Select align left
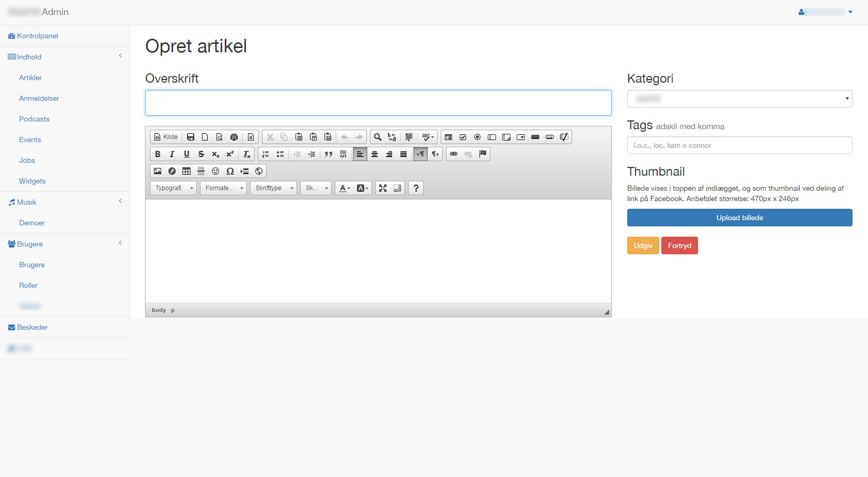 (360, 154)
